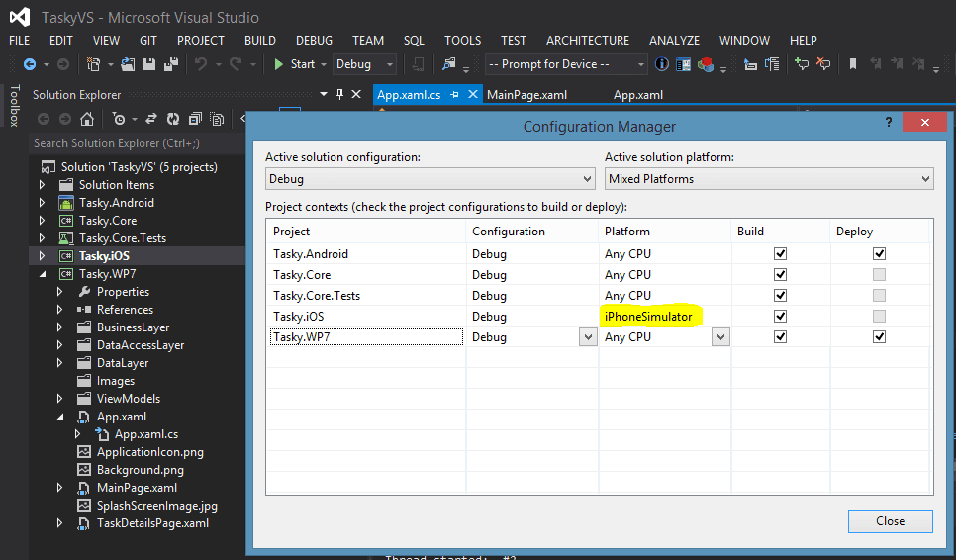Open Tasky.WP7 Configuration dropdown arrow

(x=588, y=337)
